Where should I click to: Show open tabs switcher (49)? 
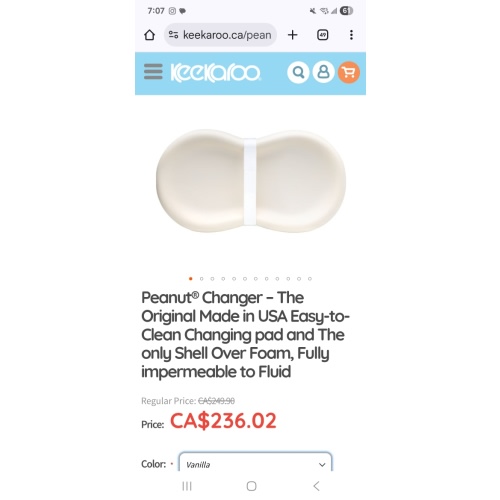pos(322,35)
